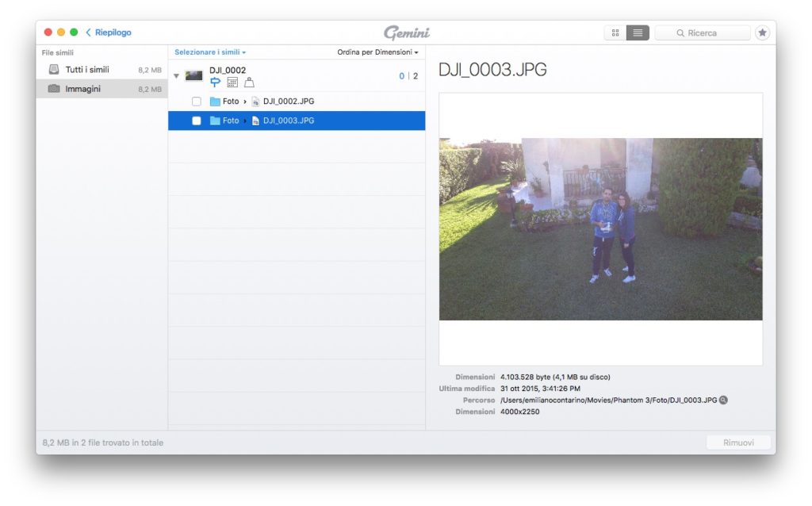Viewport: 812px width, 506px height.
Task: Click the DJI_0002.JPG file icon
Action: point(255,102)
